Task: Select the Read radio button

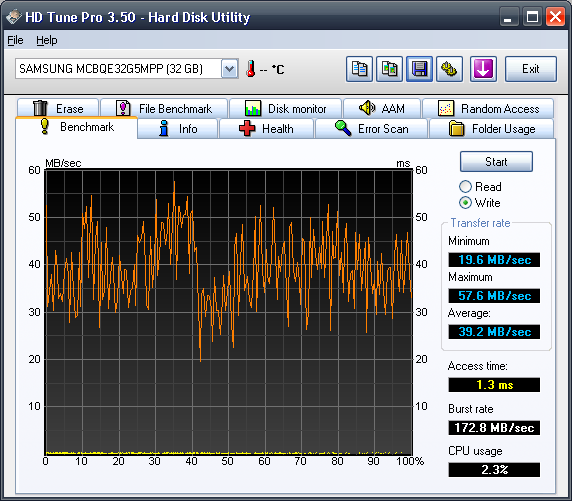Action: 465,186
